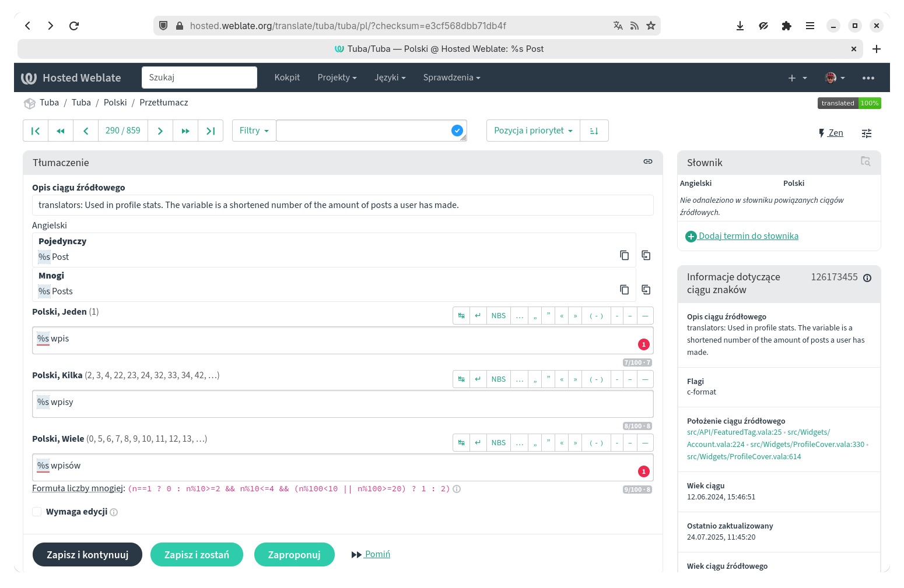This screenshot has height=588, width=904.
Task: Open the sliders settings icon beside Zen
Action: tap(867, 133)
